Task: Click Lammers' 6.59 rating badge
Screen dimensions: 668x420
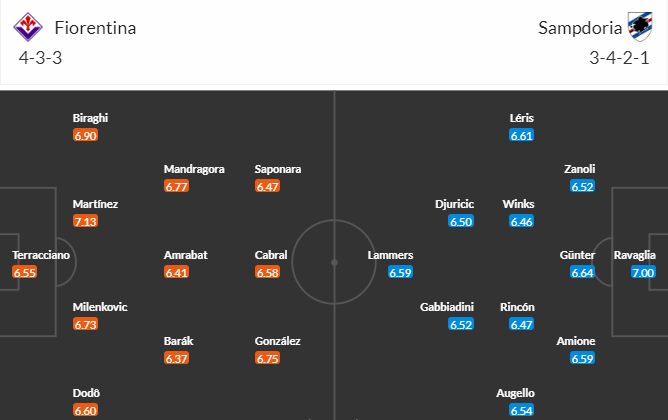Action: [x=400, y=273]
